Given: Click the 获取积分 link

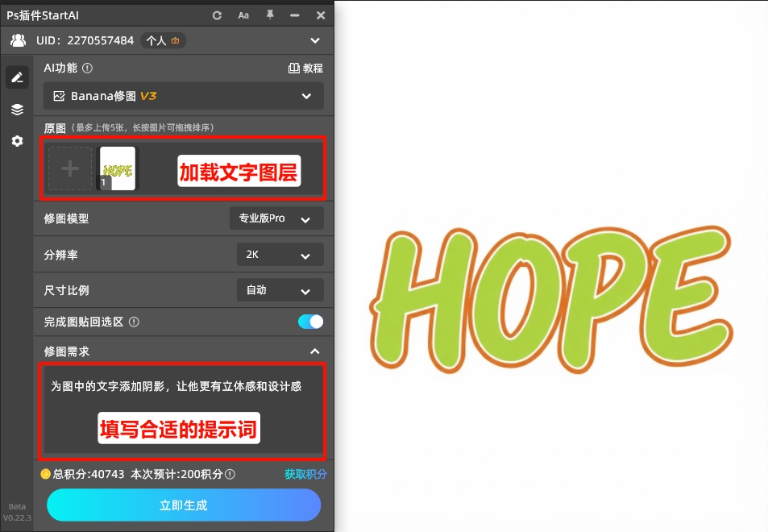Looking at the screenshot, I should (x=307, y=474).
